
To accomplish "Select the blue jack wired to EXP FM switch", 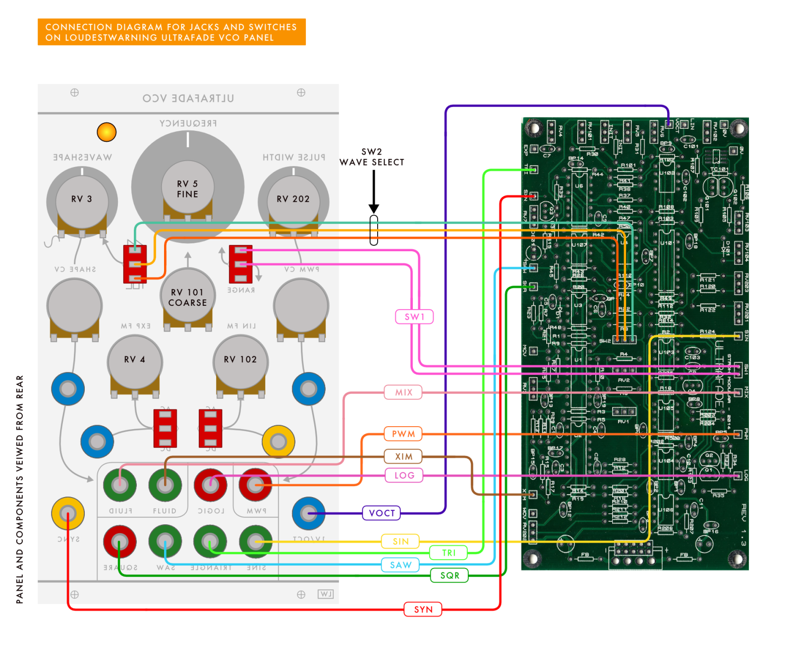I will pos(97,441).
